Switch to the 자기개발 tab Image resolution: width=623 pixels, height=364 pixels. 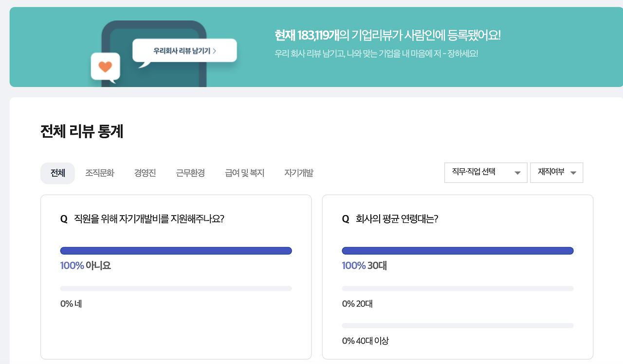[299, 173]
